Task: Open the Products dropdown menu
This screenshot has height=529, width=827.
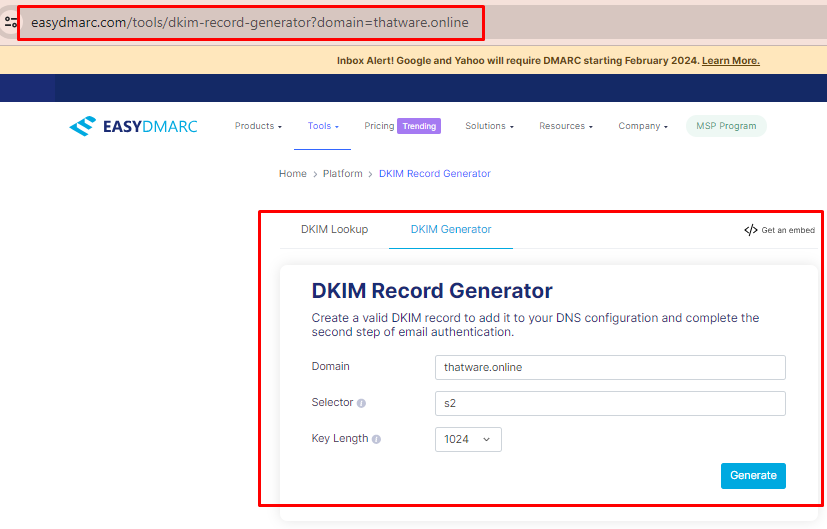Action: [258, 126]
